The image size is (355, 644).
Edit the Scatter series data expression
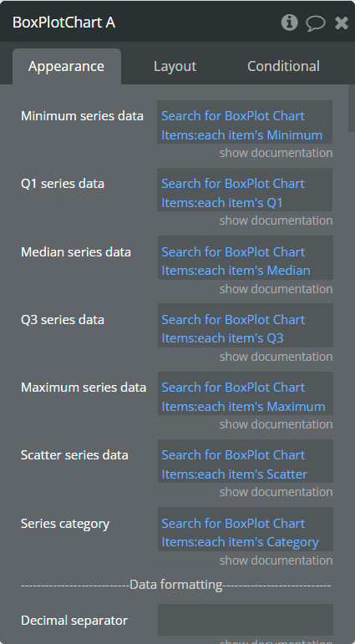tap(246, 461)
